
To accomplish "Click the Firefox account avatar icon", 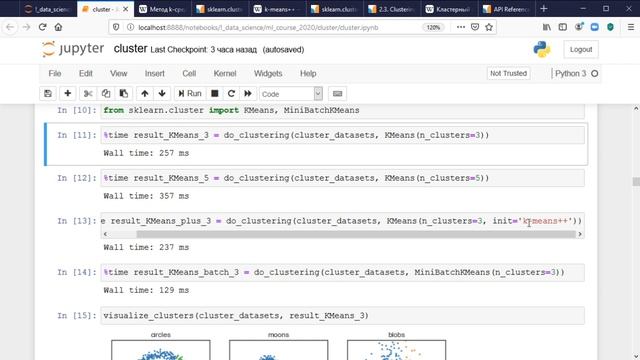I will (x=579, y=27).
